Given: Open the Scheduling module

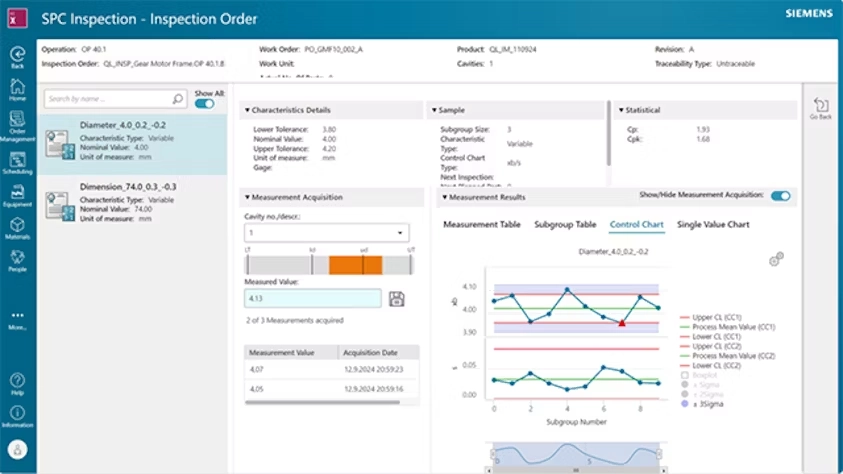Looking at the screenshot, I should 17,162.
